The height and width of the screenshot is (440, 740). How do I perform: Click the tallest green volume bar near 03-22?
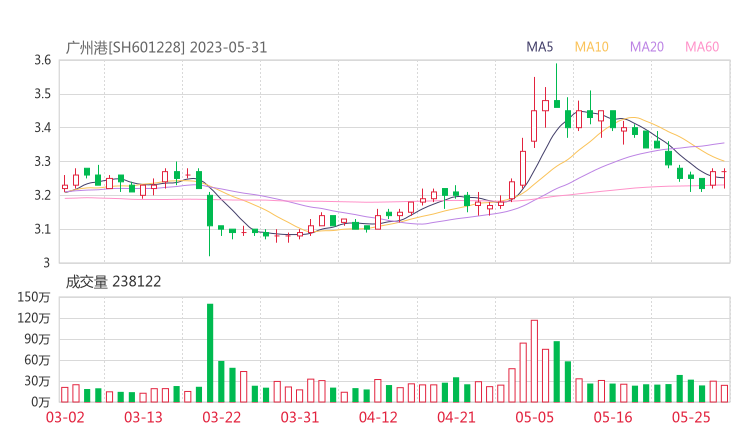tap(210, 353)
